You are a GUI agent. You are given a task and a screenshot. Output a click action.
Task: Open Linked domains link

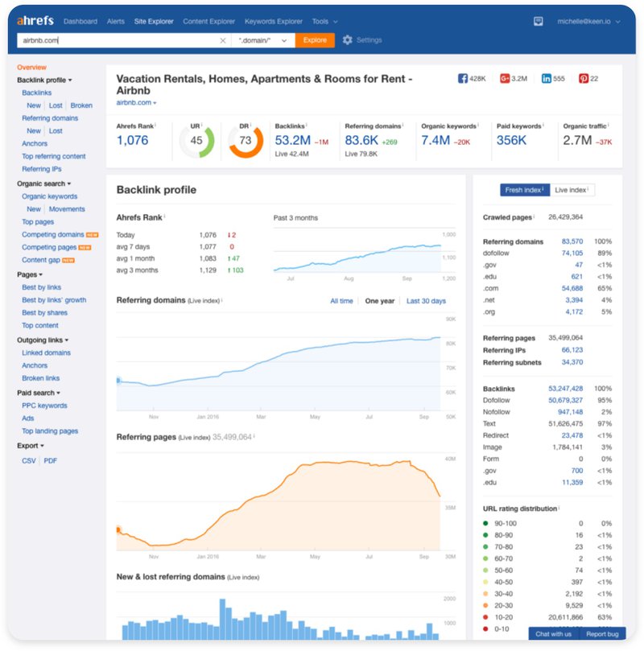tap(46, 352)
